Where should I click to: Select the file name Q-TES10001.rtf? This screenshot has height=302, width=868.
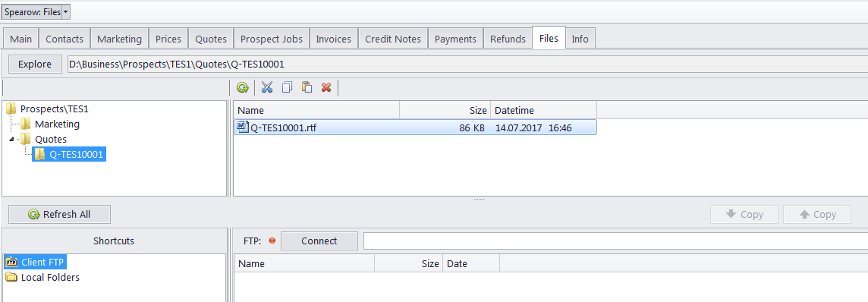coord(284,127)
